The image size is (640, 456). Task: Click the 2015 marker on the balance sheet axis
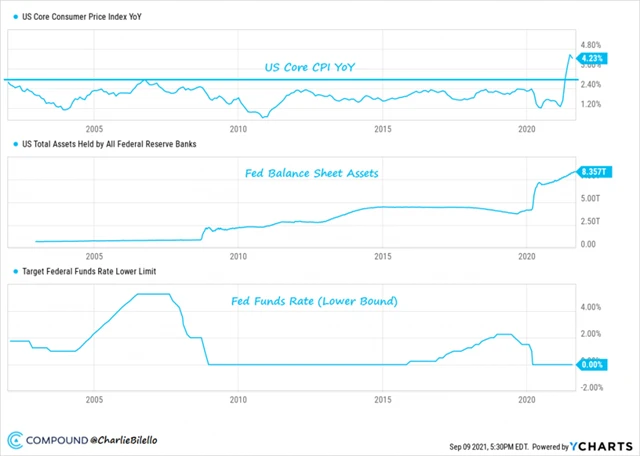pos(382,256)
